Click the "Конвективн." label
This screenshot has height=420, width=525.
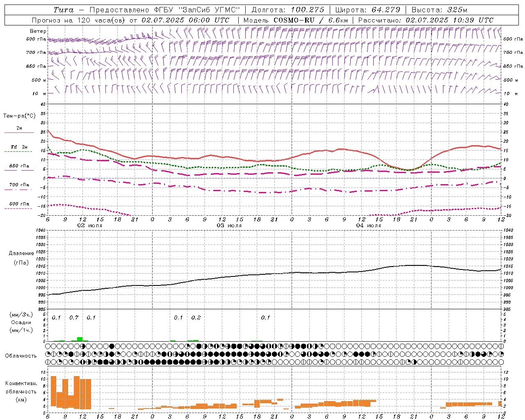tap(21, 383)
